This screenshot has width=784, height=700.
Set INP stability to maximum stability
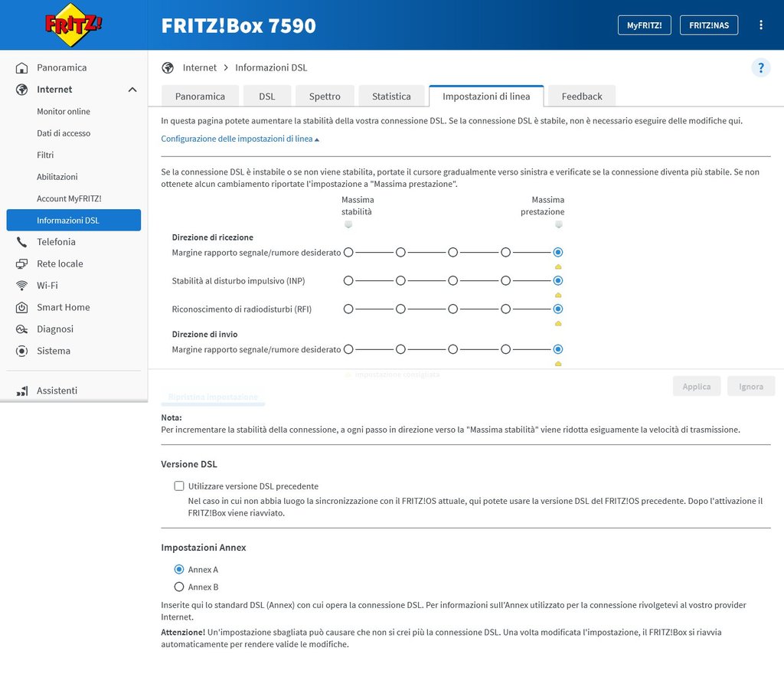point(348,281)
